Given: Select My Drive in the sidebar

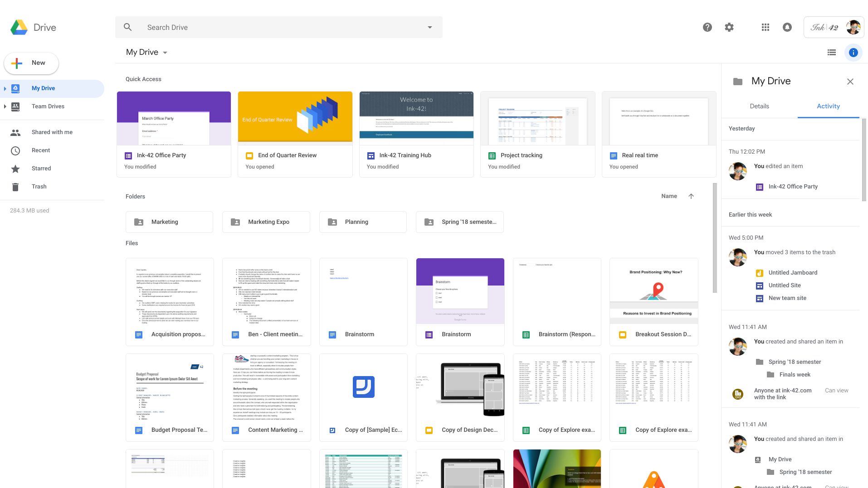Looking at the screenshot, I should 52,88.
